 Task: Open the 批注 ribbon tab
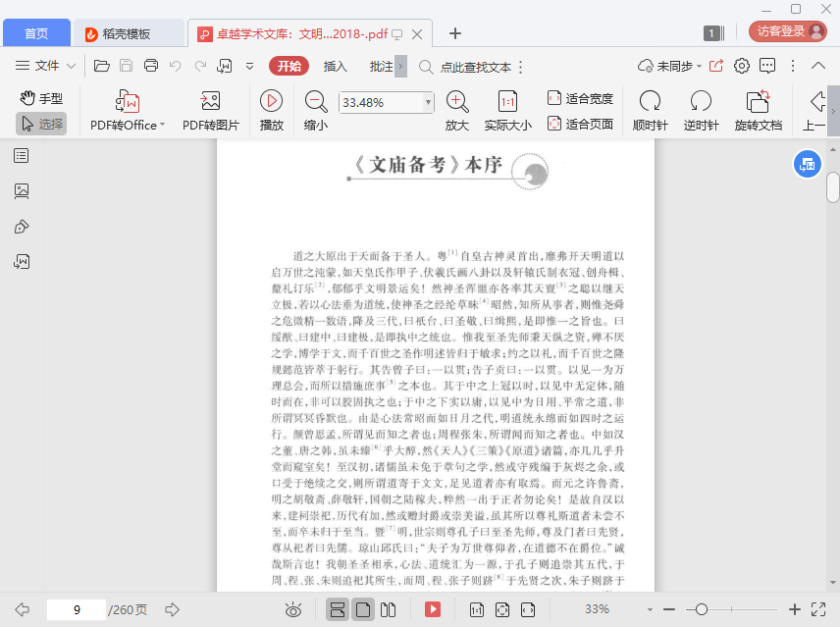point(382,66)
